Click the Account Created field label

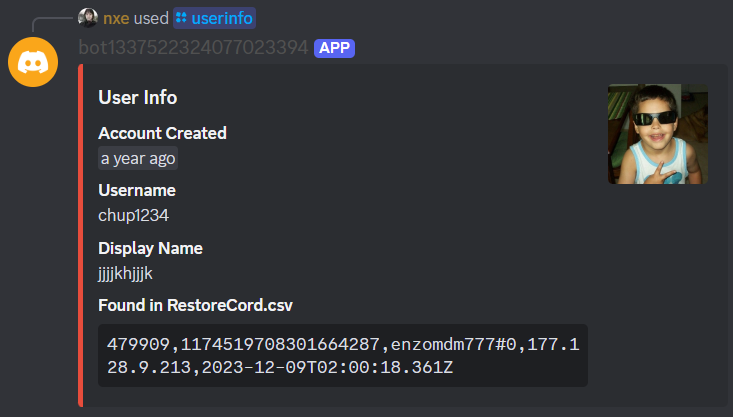pyautogui.click(x=162, y=133)
